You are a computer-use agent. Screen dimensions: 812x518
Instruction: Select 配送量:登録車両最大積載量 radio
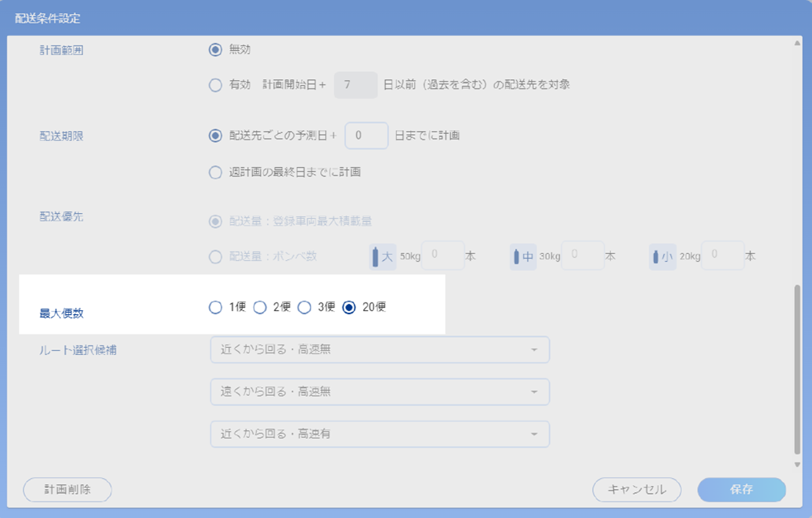(x=215, y=222)
